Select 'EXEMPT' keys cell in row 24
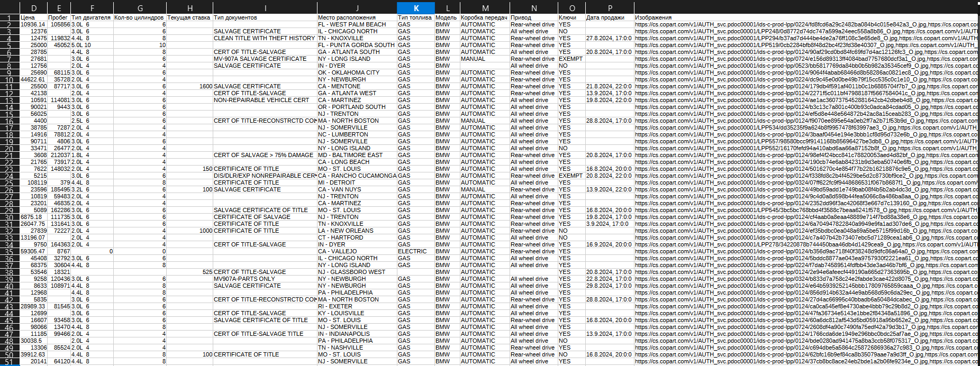 pyautogui.click(x=571, y=176)
